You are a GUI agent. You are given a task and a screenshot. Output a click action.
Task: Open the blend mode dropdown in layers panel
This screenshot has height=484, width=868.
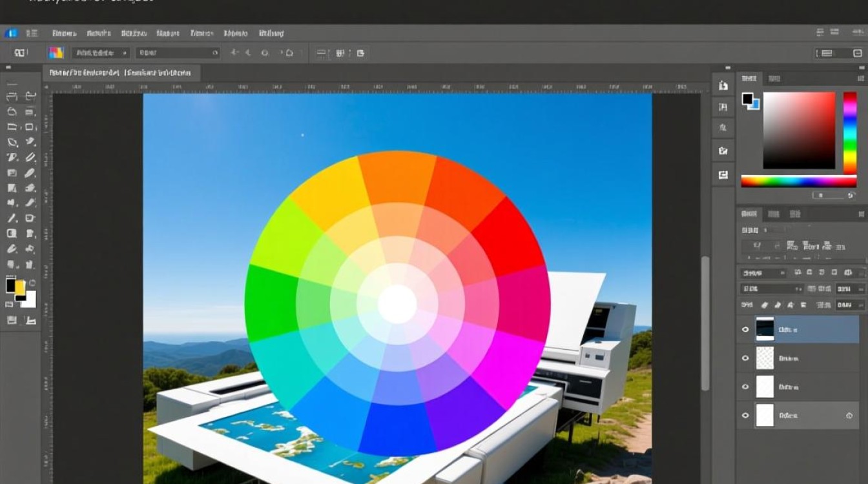tap(764, 289)
